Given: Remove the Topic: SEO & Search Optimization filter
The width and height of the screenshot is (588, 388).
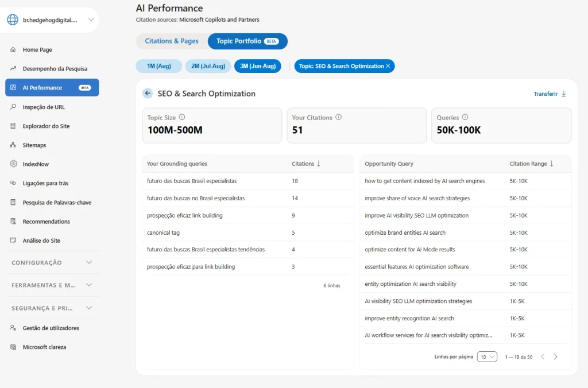Looking at the screenshot, I should (388, 66).
